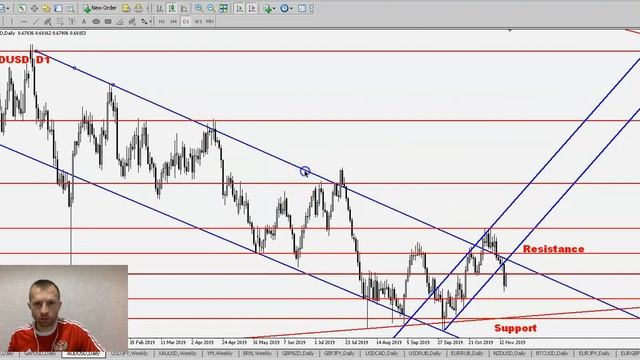Viewport: 640px width, 360px height.
Task: Switch timeframe to H1
Action: (x=162, y=21)
